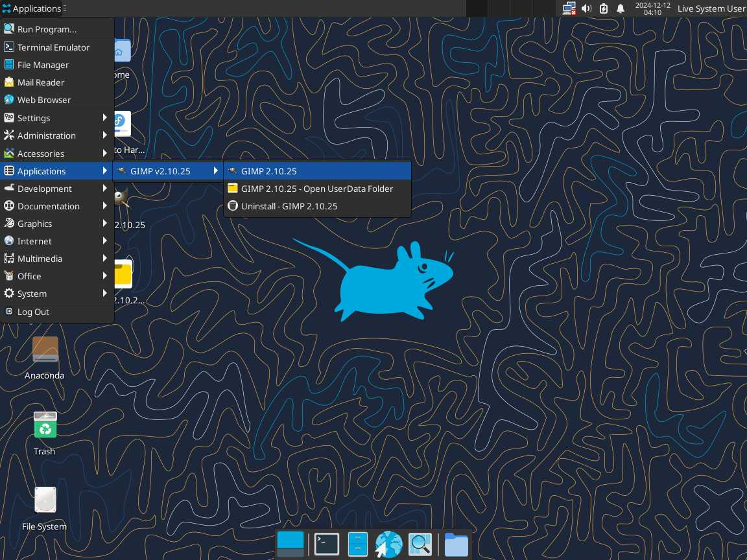Click the Uninstall GIMP trash icon
This screenshot has width=747, height=560.
point(233,205)
